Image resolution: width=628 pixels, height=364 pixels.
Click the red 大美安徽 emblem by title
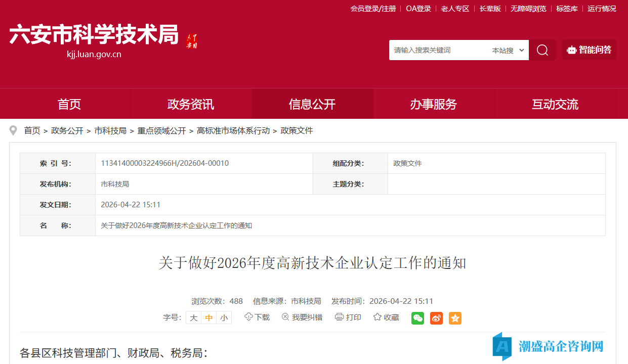192,41
